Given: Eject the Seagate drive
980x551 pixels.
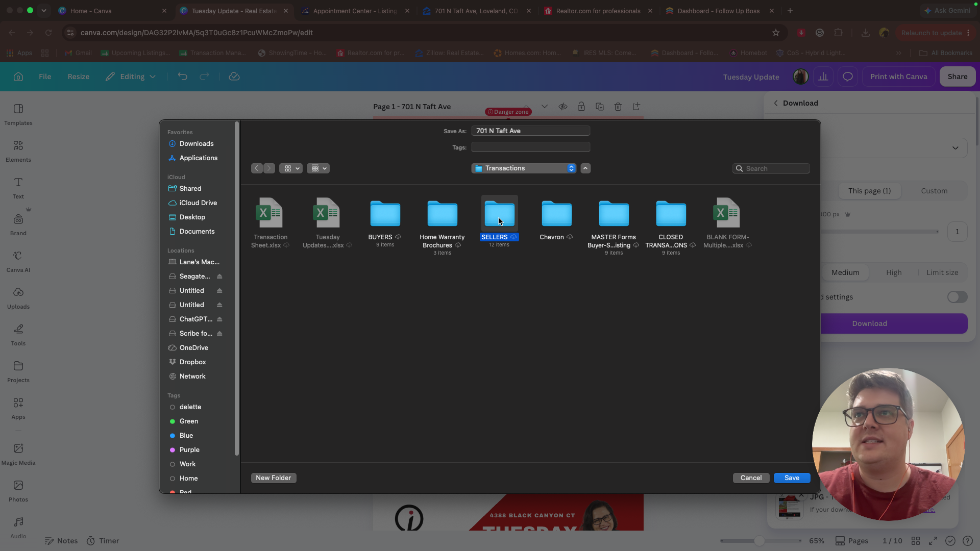Looking at the screenshot, I should pos(219,277).
